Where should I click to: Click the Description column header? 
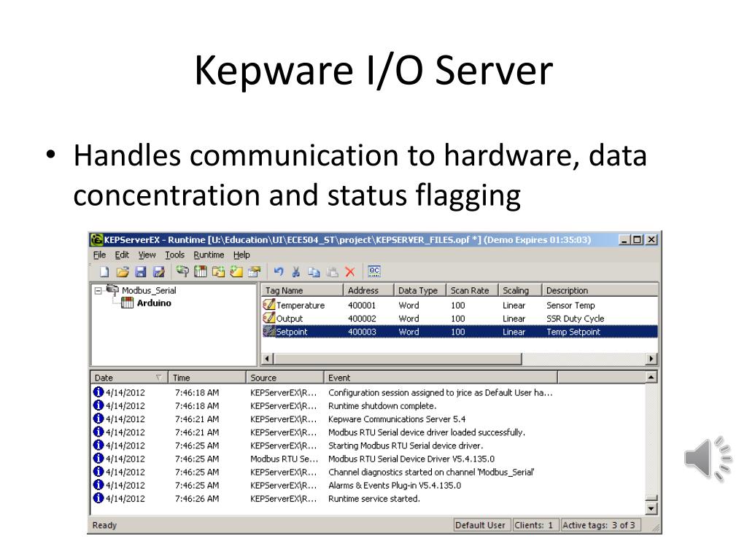[x=600, y=290]
